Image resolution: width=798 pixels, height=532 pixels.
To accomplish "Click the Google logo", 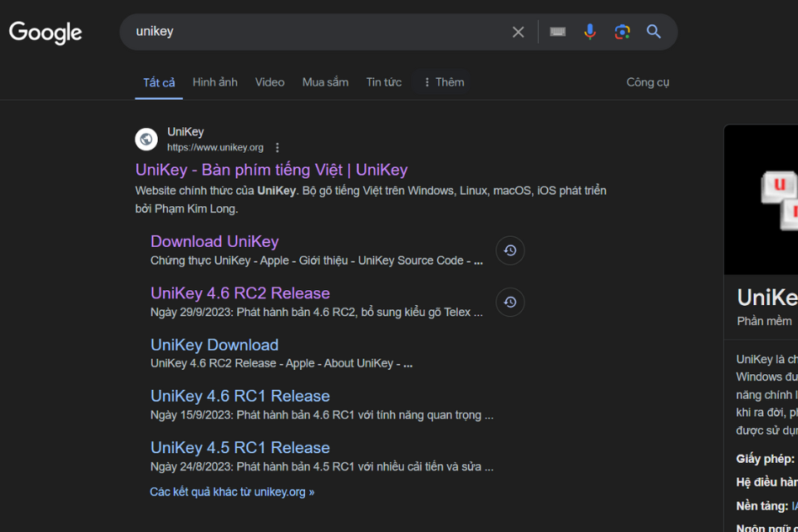I will tap(46, 32).
